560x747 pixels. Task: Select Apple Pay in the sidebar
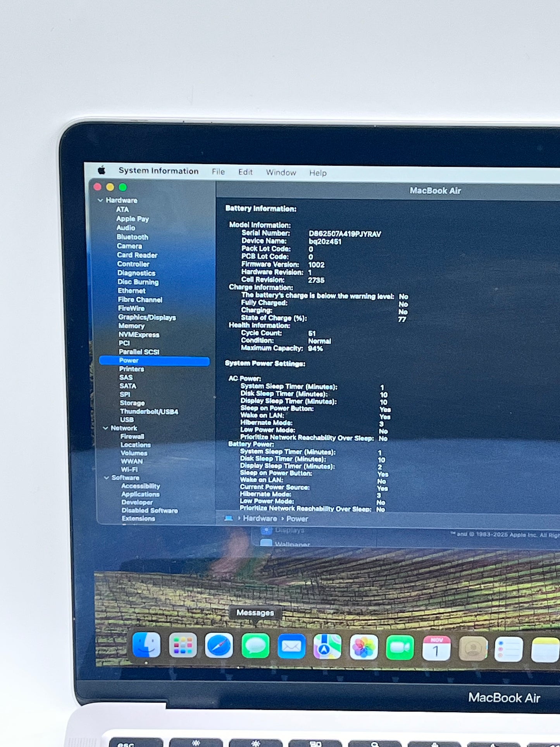[x=133, y=219]
